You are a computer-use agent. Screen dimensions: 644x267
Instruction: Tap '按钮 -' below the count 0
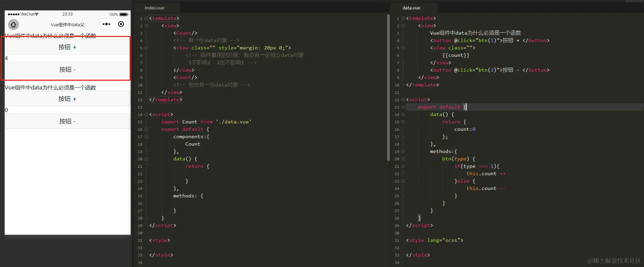point(67,121)
